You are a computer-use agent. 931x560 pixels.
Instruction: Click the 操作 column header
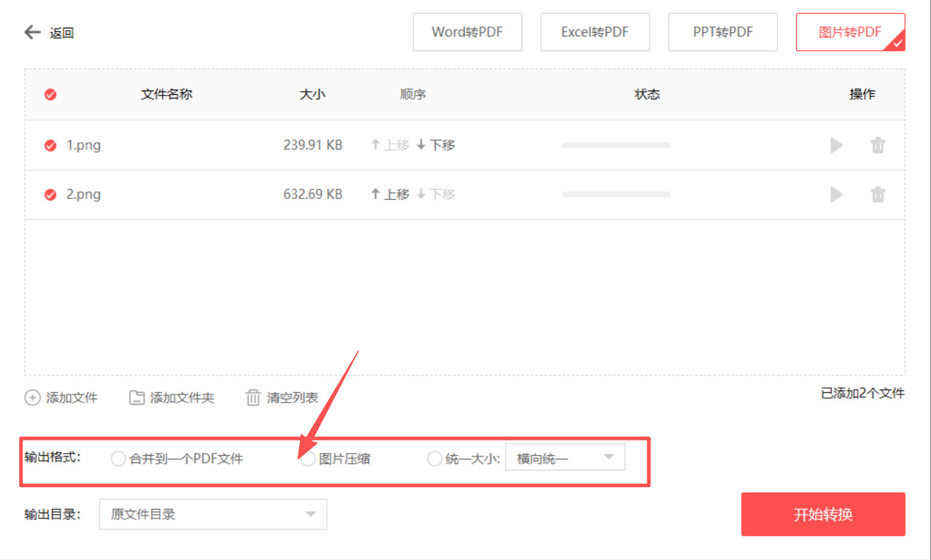(x=862, y=94)
